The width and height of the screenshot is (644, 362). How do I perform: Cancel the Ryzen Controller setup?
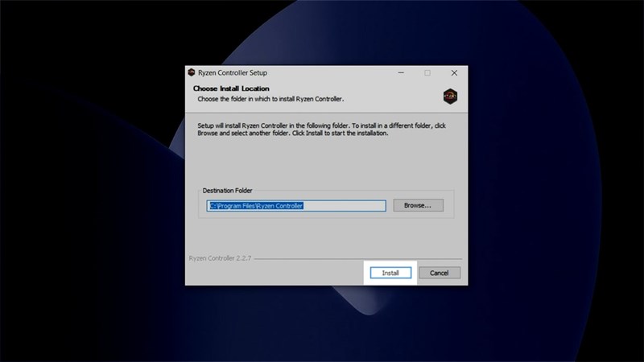point(439,273)
